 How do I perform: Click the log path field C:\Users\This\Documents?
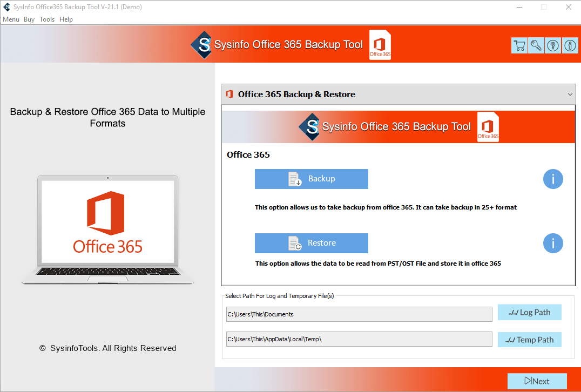point(359,314)
